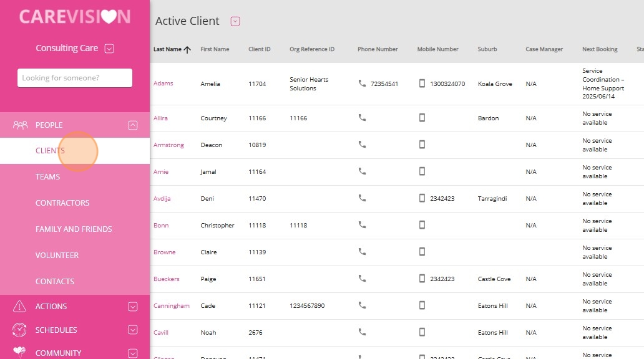Click the Actions warning triangle icon
The width and height of the screenshot is (644, 359).
pyautogui.click(x=19, y=306)
